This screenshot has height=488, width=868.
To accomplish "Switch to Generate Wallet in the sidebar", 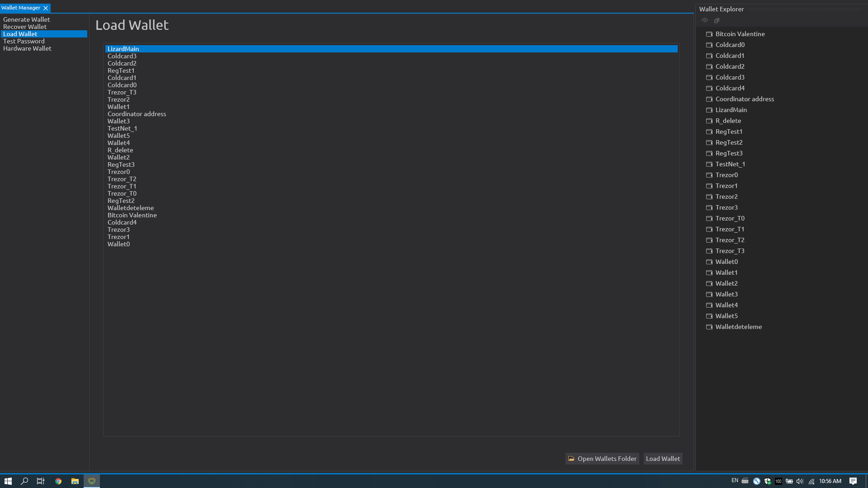I will pos(27,19).
